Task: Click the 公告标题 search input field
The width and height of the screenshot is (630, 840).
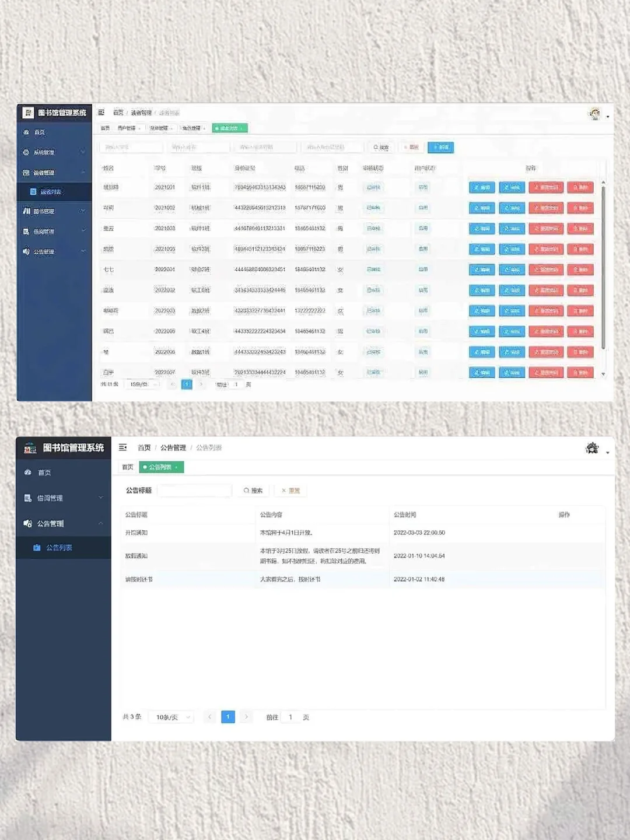Action: click(x=195, y=490)
